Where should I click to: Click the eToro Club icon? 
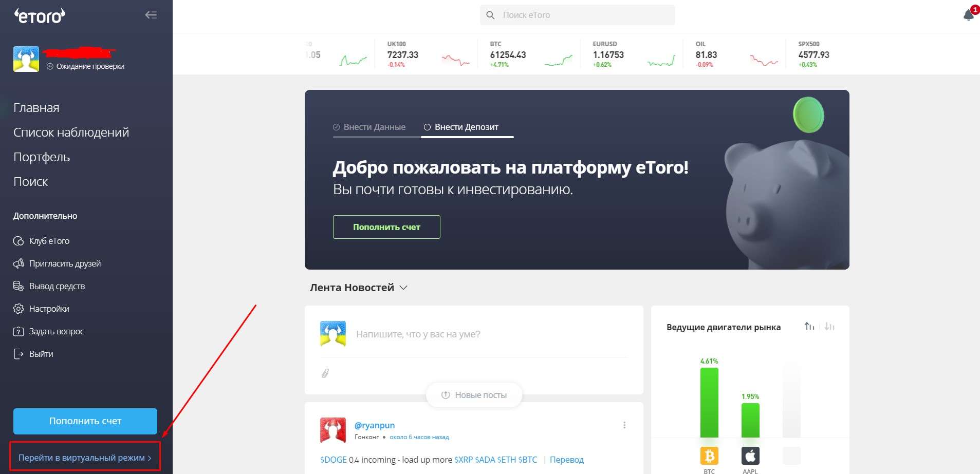pyautogui.click(x=19, y=241)
